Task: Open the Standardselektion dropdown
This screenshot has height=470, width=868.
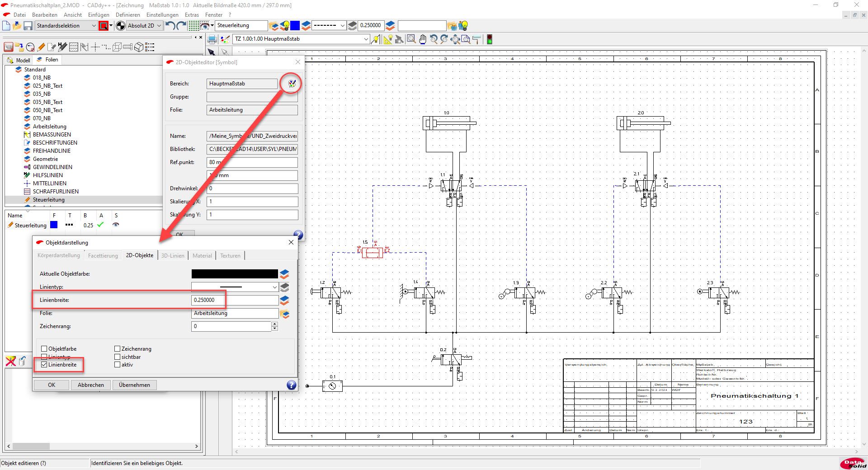Action: coord(94,26)
